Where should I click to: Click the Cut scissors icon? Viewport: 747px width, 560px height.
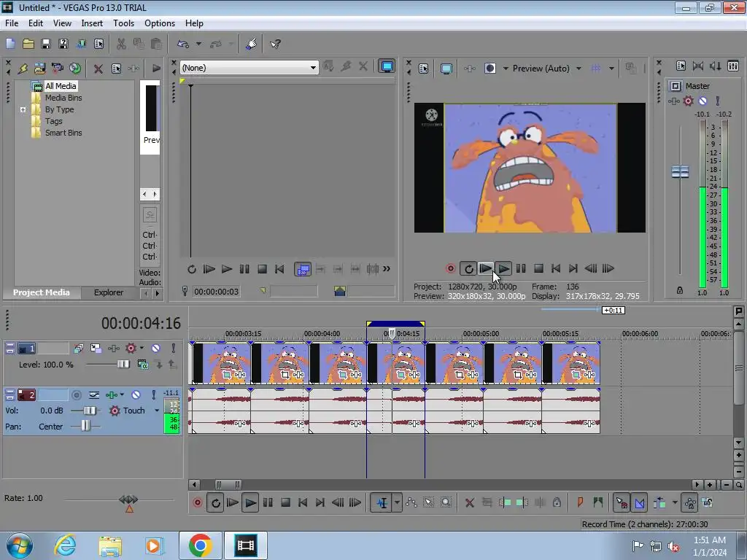tap(121, 44)
